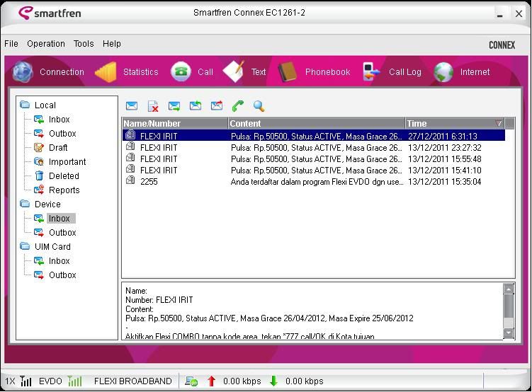532x392 pixels.
Task: Click the preview pane scroll-down arrow
Action: [x=509, y=333]
